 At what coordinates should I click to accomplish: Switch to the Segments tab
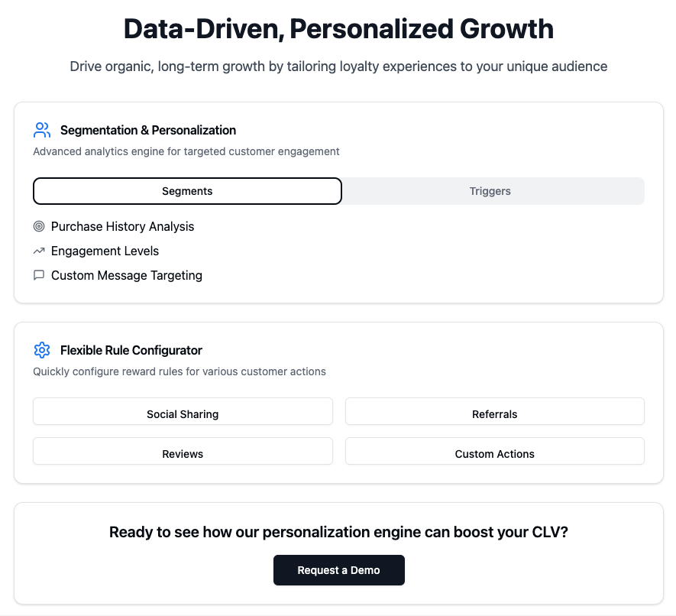click(187, 191)
